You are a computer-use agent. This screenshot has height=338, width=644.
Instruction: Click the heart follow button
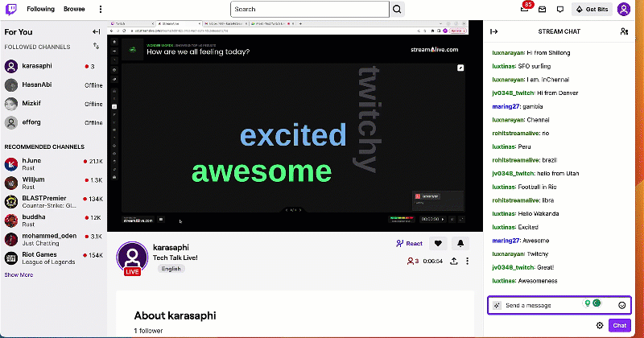(438, 244)
